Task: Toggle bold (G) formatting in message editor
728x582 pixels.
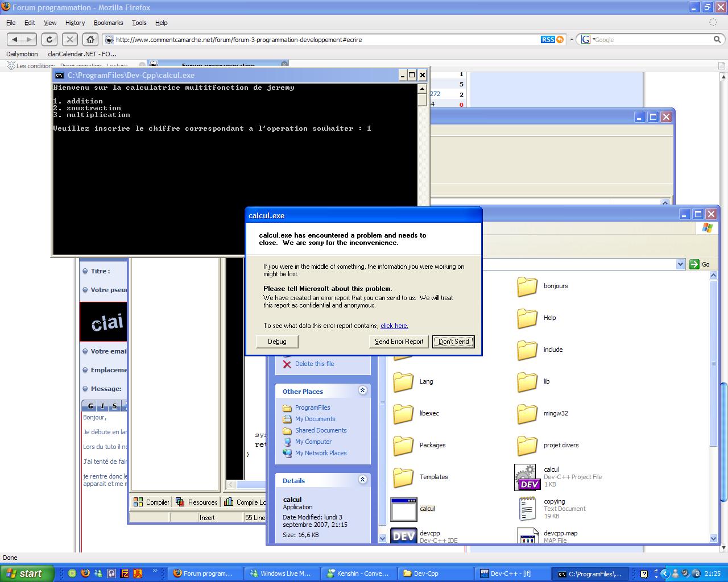Action: [90, 406]
